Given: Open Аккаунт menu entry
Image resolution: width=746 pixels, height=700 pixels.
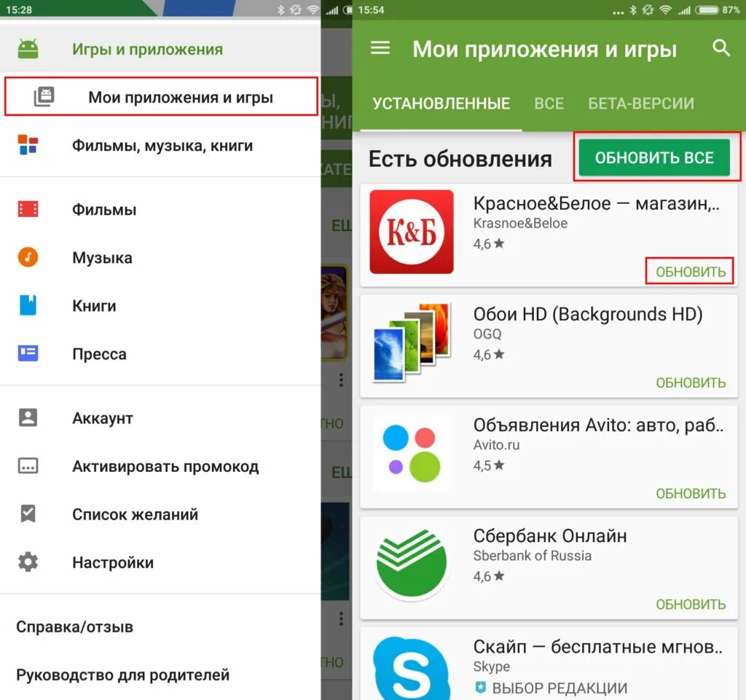Looking at the screenshot, I should click(160, 417).
